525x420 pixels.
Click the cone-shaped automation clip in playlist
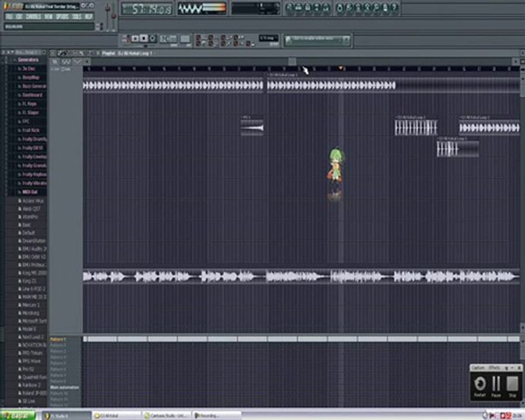click(252, 128)
